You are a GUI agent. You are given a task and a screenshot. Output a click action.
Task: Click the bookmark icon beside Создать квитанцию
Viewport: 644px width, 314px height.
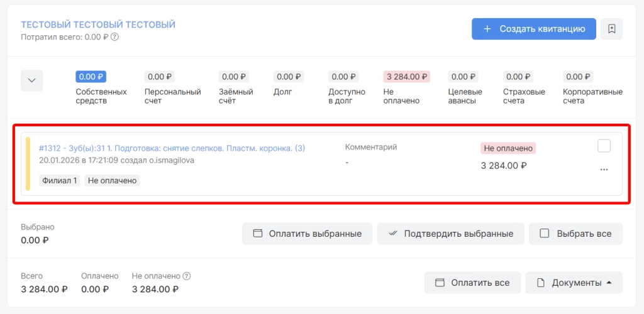(x=611, y=29)
